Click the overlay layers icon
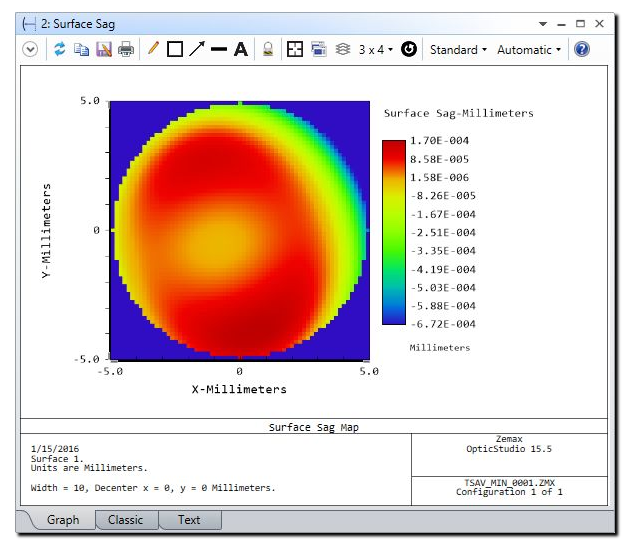 pyautogui.click(x=342, y=49)
